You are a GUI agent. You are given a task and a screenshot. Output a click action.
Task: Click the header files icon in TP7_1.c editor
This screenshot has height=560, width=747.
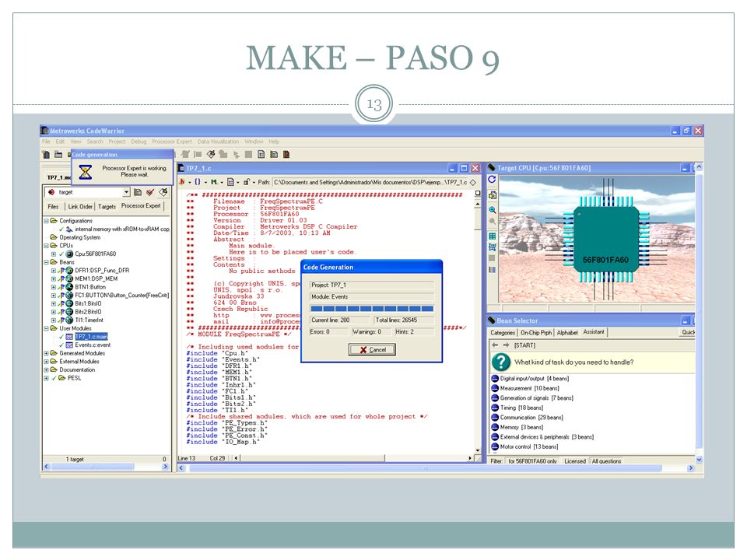(181, 182)
